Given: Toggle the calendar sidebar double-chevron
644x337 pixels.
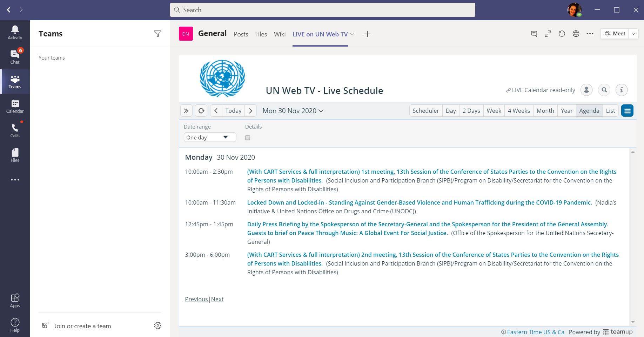Looking at the screenshot, I should coord(186,111).
